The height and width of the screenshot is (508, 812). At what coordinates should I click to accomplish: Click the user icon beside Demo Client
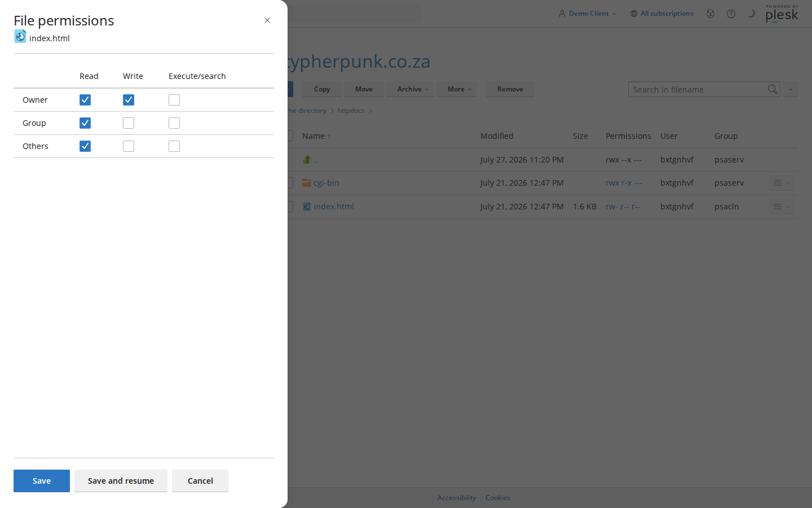(562, 14)
